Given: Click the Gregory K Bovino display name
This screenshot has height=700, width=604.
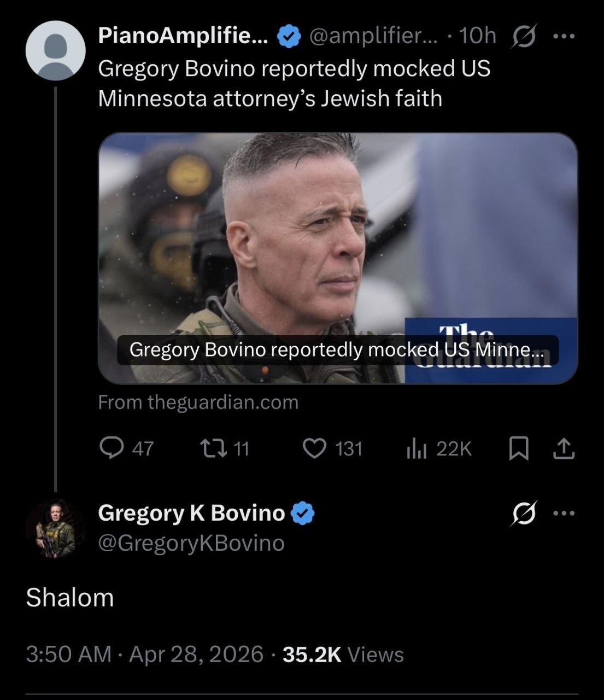Looking at the screenshot, I should [191, 513].
